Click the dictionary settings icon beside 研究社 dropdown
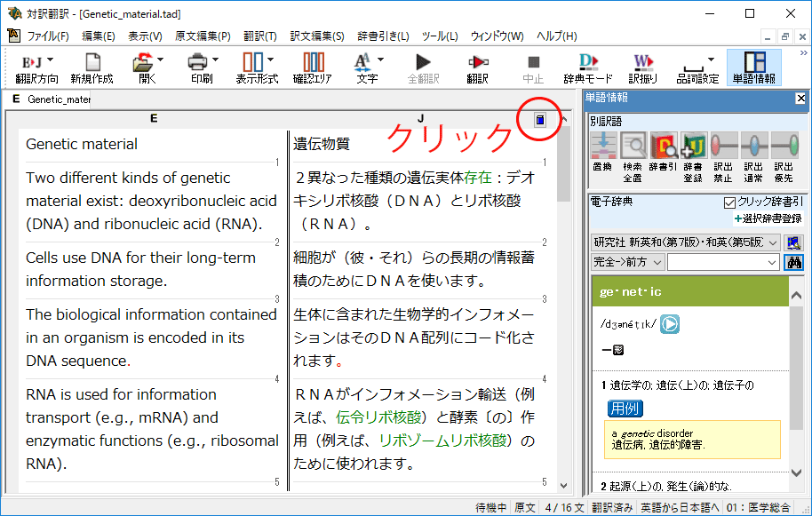The width and height of the screenshot is (812, 516). coord(793,242)
